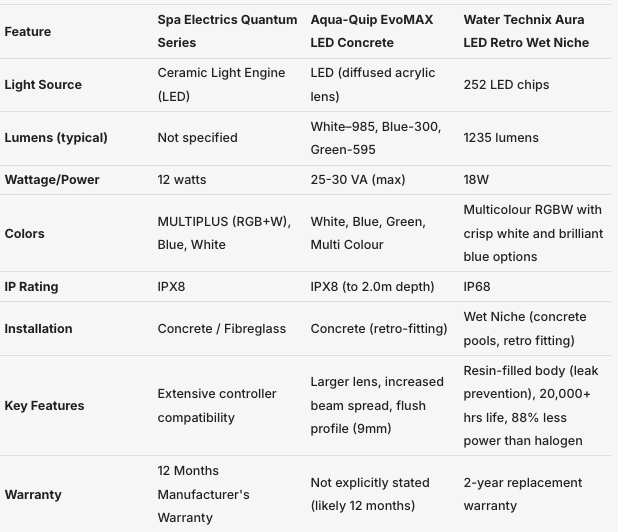Click the Warranty row label

coord(33,495)
